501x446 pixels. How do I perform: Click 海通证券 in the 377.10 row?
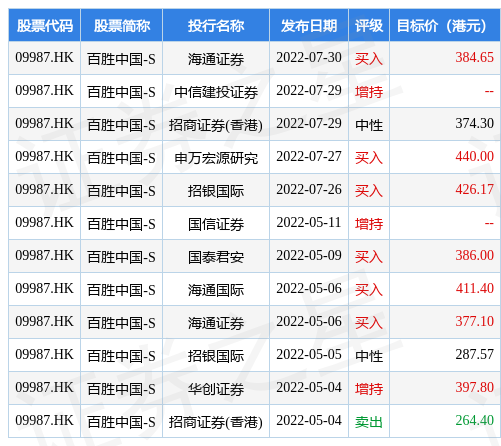click(x=216, y=323)
